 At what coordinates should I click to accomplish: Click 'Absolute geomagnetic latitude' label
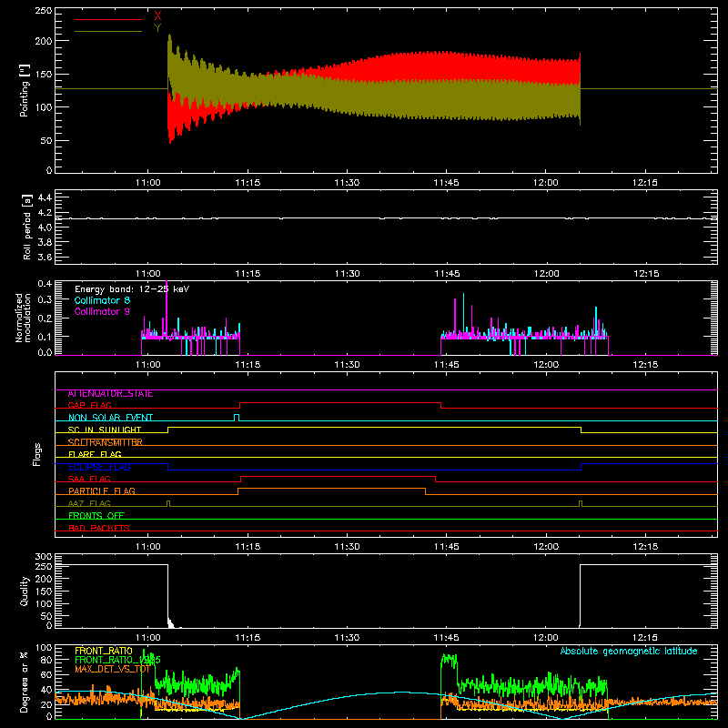coord(629,652)
